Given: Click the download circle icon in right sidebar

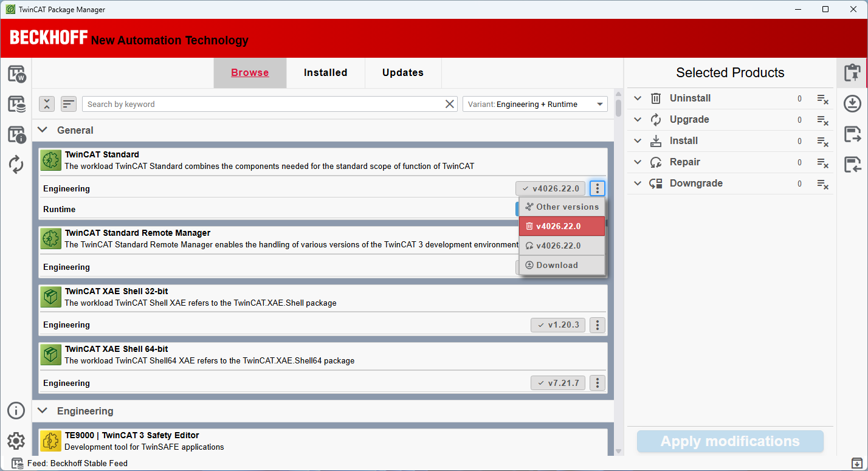Looking at the screenshot, I should coord(853,104).
